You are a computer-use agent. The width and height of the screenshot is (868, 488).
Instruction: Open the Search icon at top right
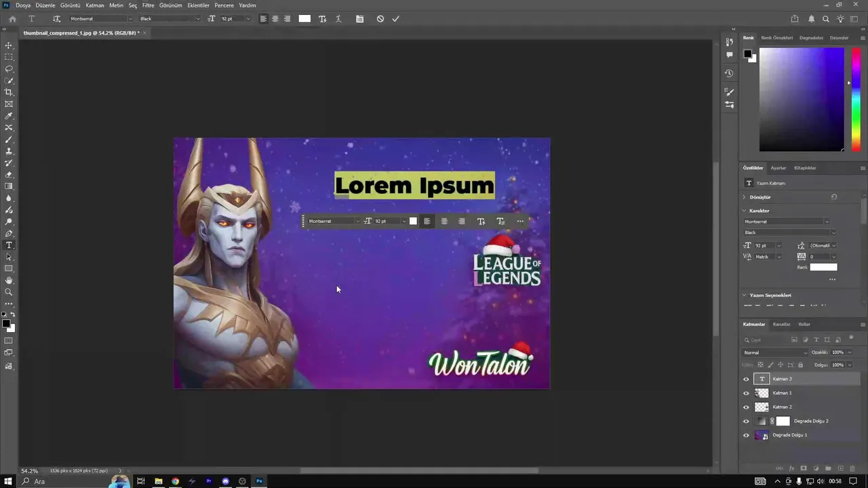pos(826,19)
